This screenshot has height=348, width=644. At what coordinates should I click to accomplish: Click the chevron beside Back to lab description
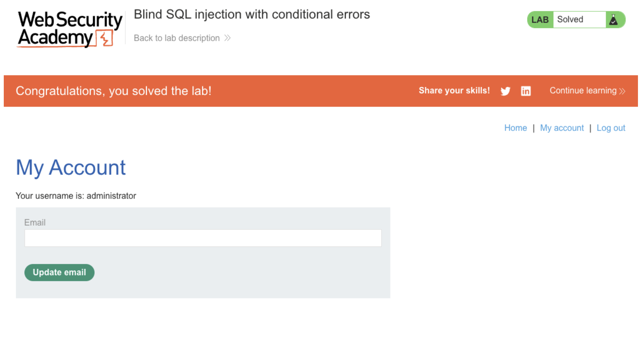coord(227,38)
